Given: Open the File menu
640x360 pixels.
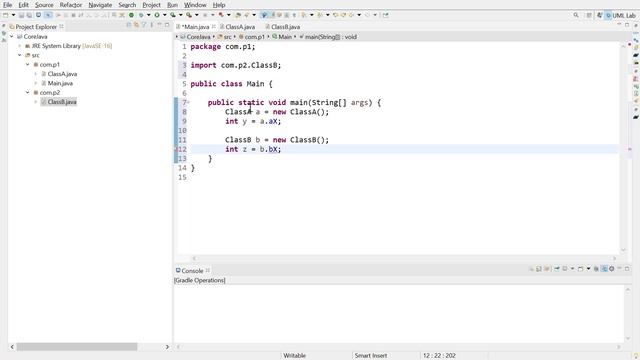Looking at the screenshot, I should point(7,5).
